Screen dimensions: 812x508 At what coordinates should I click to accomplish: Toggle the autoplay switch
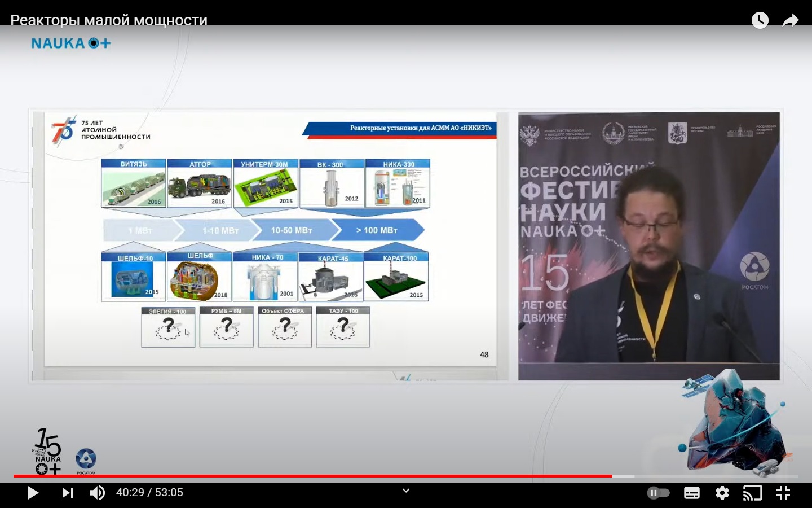[x=658, y=493]
